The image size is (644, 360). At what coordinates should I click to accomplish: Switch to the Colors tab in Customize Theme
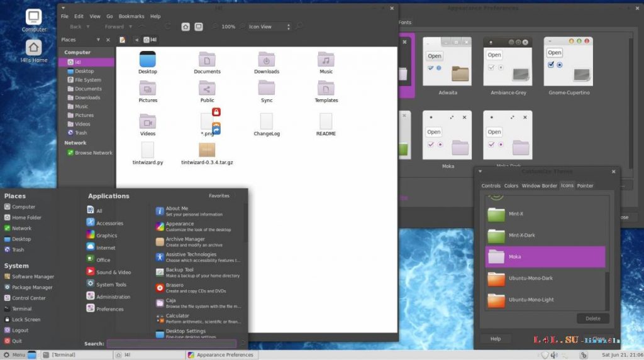[511, 186]
